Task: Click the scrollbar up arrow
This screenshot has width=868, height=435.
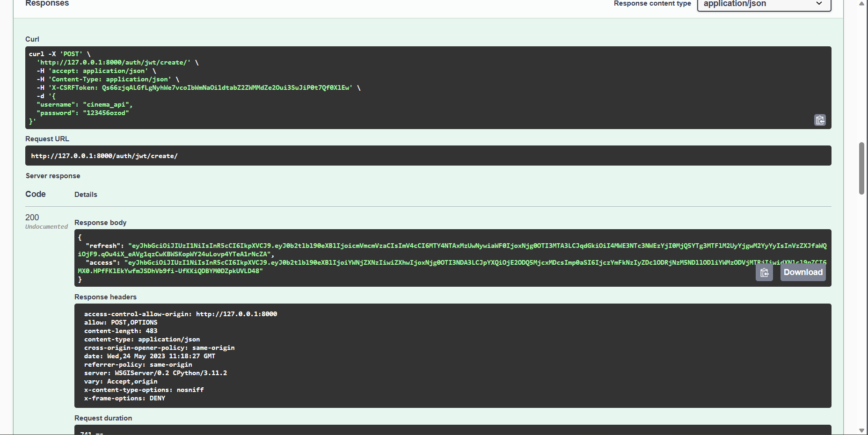Action: coord(861,3)
